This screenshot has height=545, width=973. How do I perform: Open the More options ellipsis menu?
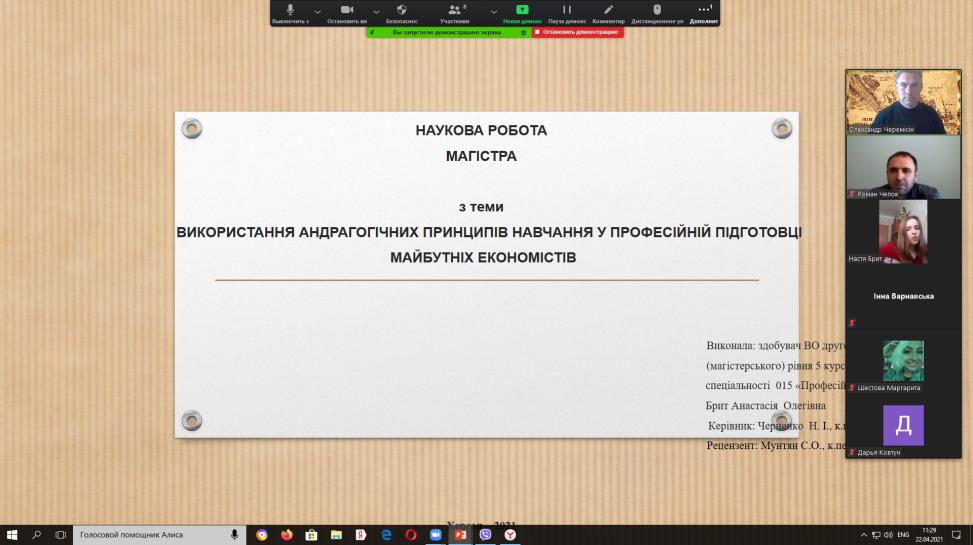(704, 10)
